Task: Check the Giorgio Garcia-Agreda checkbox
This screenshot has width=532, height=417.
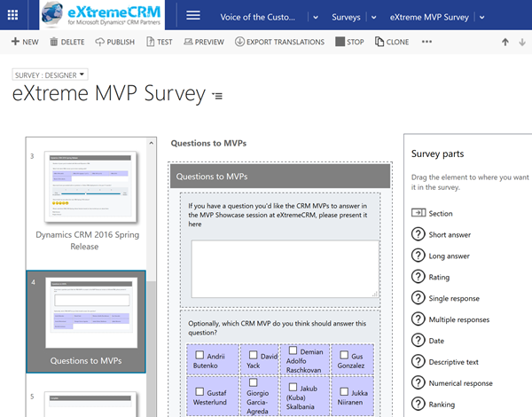Action: (x=253, y=382)
